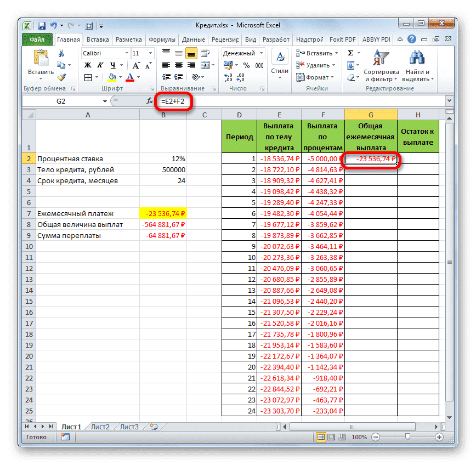Image resolution: width=476 pixels, height=465 pixels.
Task: Toggle wrap text alignment option
Action: click(205, 53)
